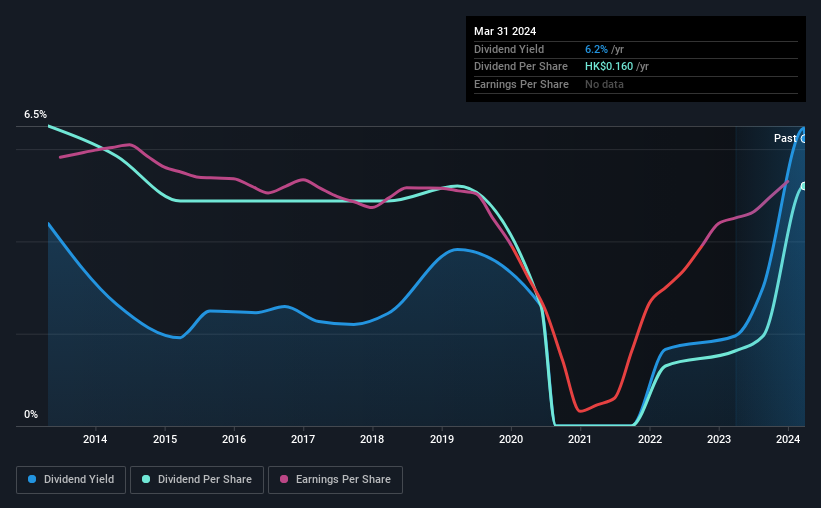821x508 pixels.
Task: Select the 2014 label on the x-axis
Action: click(x=95, y=439)
